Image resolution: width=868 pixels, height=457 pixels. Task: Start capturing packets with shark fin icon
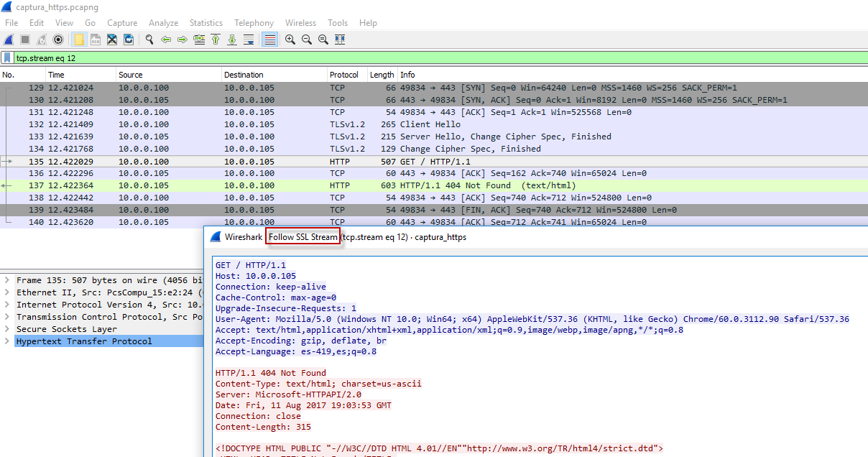tap(9, 40)
